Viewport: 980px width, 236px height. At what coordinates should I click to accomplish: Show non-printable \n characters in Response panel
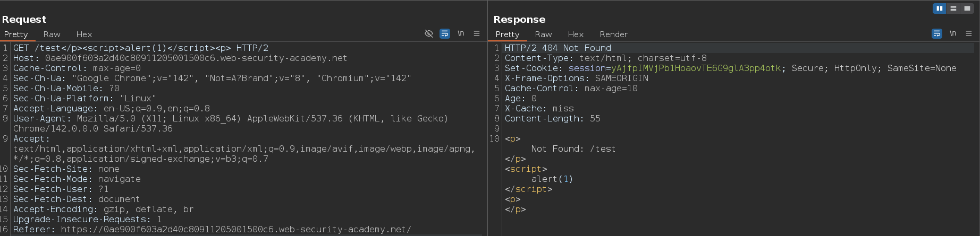pyautogui.click(x=953, y=33)
